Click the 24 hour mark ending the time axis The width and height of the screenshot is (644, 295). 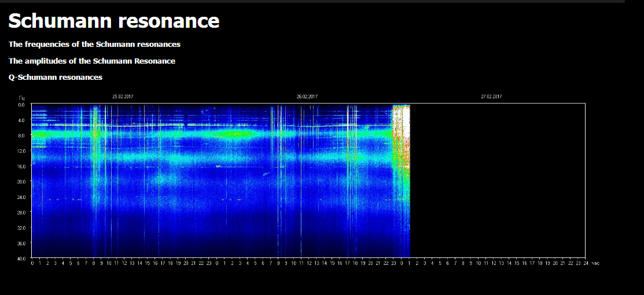pyautogui.click(x=586, y=263)
